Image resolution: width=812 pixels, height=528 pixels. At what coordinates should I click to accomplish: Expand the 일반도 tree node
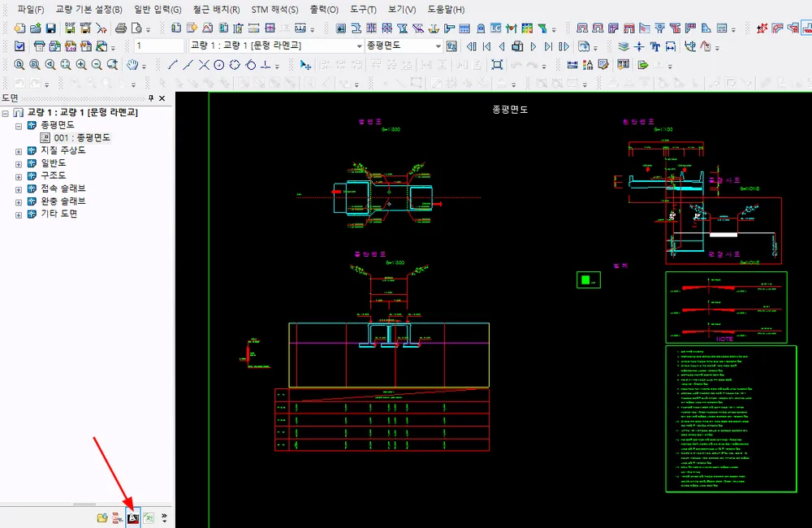[19, 164]
